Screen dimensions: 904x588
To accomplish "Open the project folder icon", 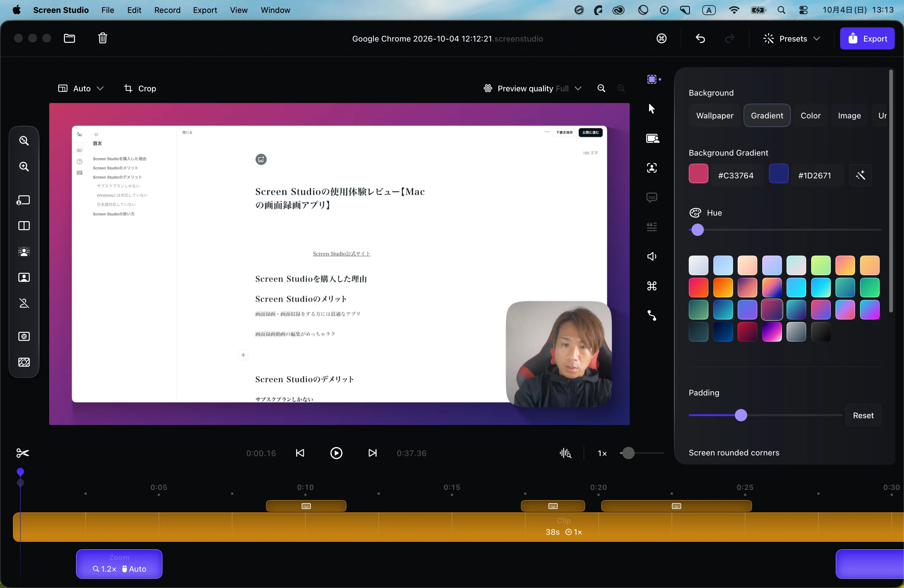I will point(69,38).
